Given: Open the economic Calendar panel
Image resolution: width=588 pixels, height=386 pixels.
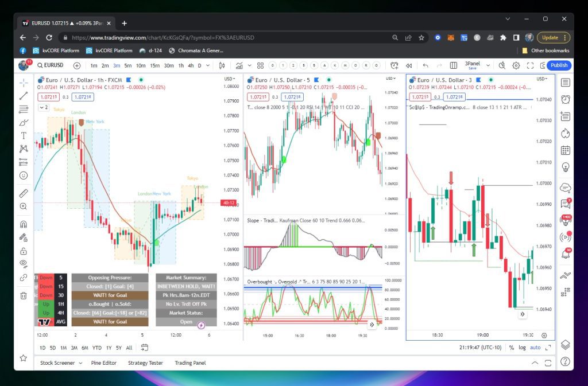Looking at the screenshot, I should [x=566, y=151].
